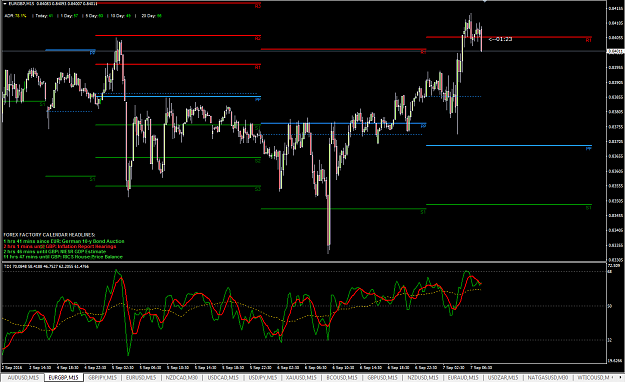Open the USDZAR,M15 chart tab
Viewport: 625px width, 382px height.
(x=503, y=377)
